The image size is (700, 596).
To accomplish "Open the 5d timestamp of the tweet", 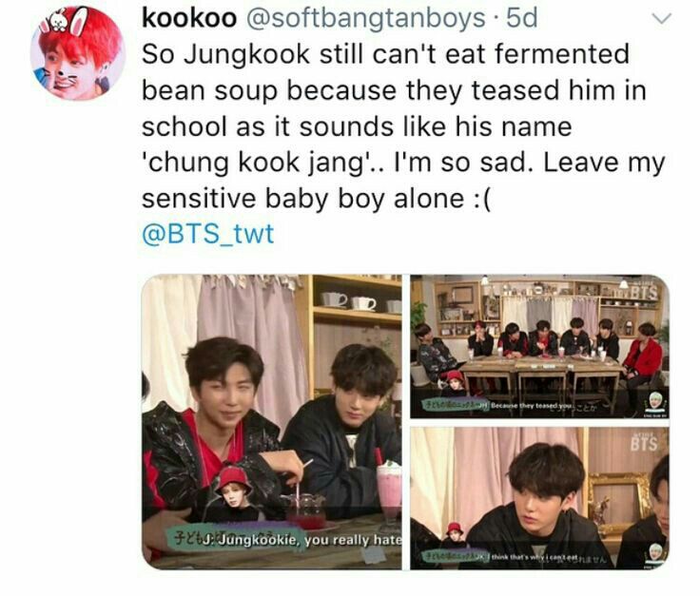I will tap(522, 18).
